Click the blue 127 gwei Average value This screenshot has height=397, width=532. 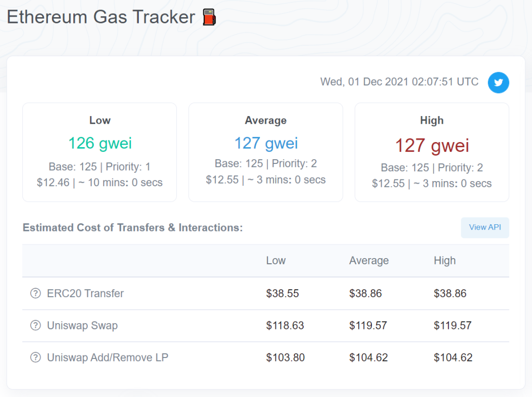point(265,143)
